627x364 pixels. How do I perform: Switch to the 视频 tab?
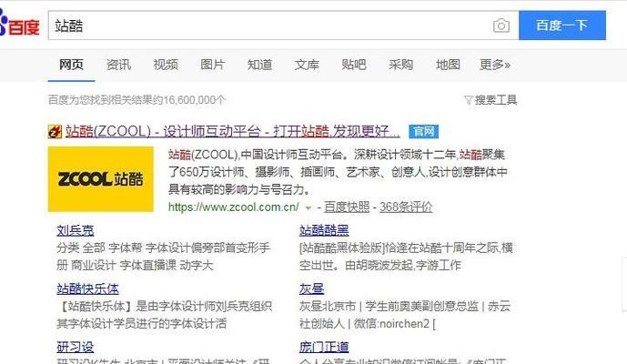pos(166,65)
